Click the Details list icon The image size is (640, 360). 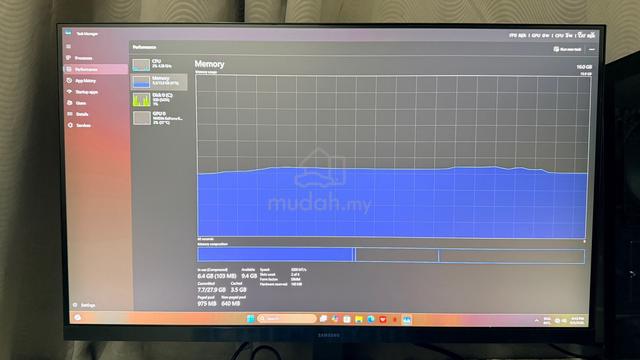point(70,114)
